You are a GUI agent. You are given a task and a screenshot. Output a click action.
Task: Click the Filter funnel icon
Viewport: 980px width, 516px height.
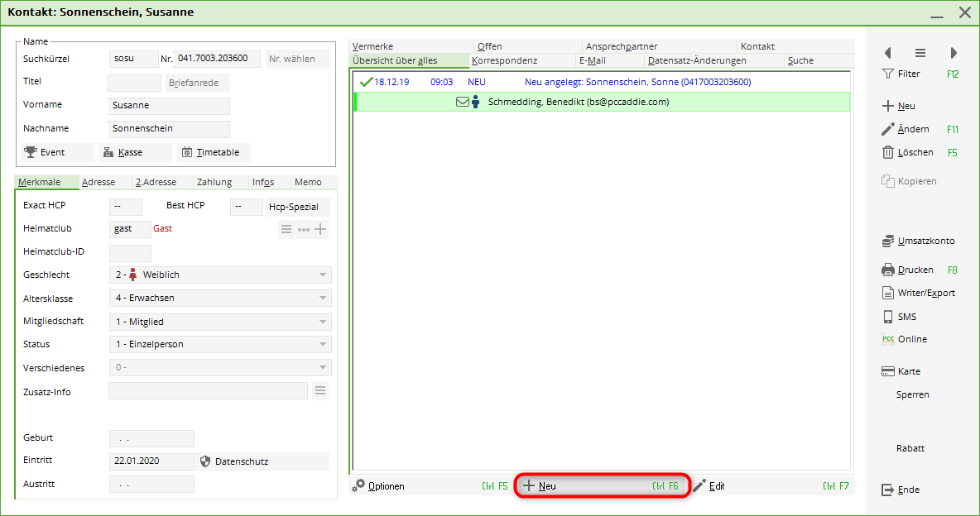coord(888,74)
